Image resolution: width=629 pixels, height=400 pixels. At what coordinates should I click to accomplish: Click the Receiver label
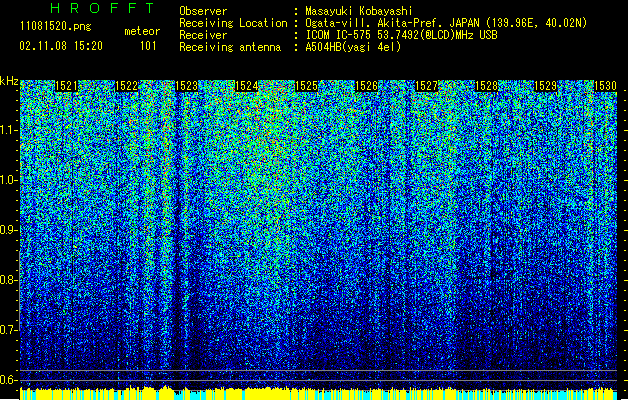[203, 35]
